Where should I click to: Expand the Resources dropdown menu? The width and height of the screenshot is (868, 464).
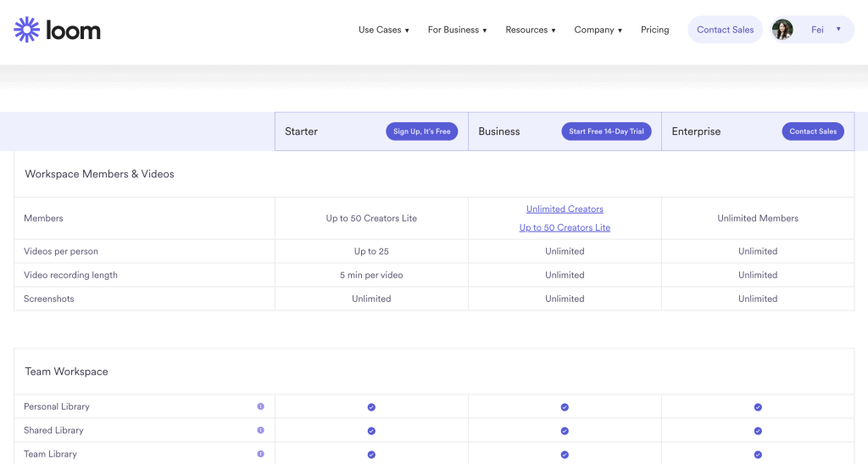coord(530,30)
